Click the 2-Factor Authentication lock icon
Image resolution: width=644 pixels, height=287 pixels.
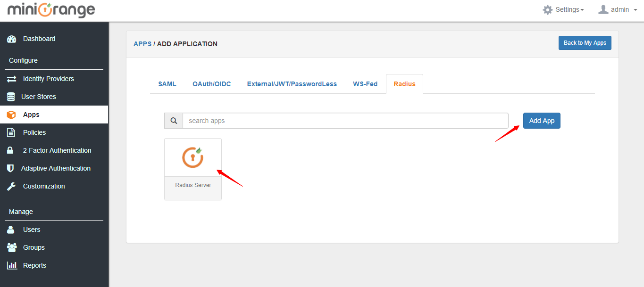click(11, 150)
